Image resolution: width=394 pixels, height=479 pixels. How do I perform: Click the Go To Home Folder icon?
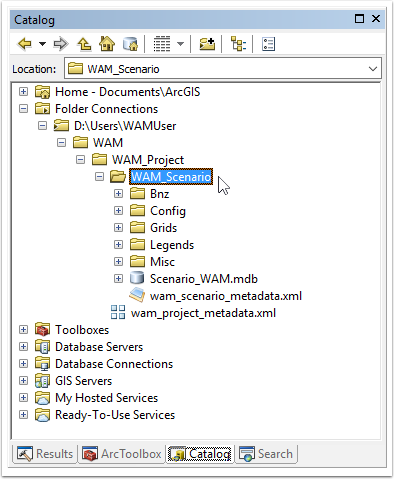coord(107,44)
